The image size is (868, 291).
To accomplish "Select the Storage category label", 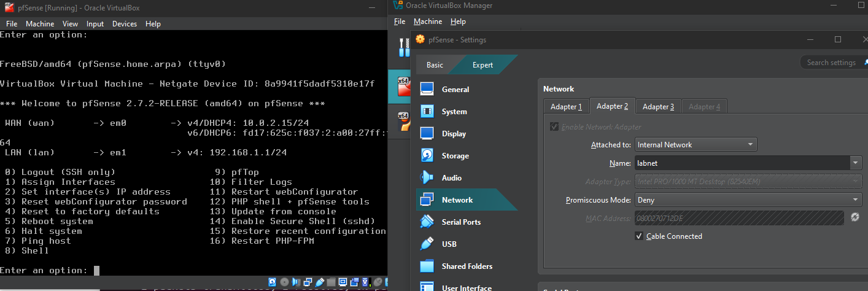I will click(455, 155).
